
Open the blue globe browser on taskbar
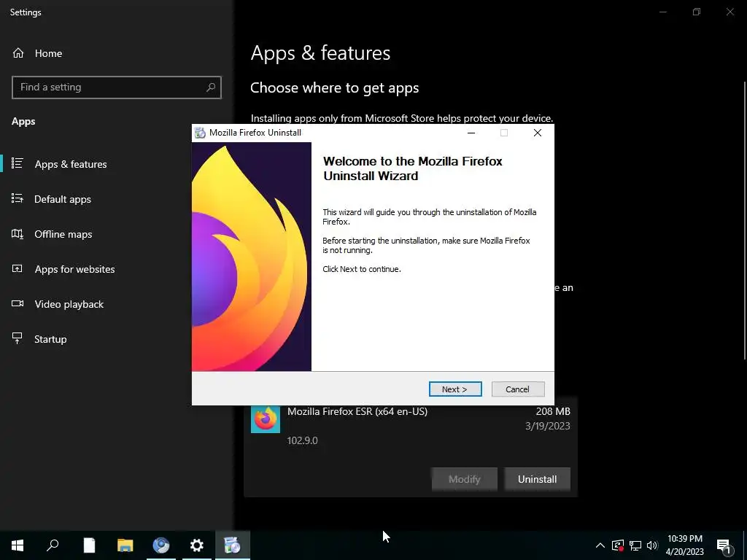click(161, 545)
